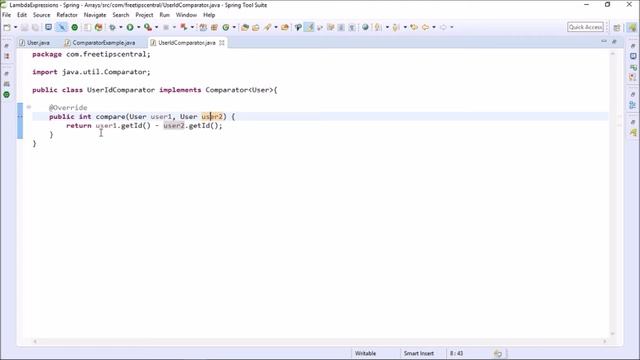The width and height of the screenshot is (640, 360).
Task: Click the Open Type toolbar icon
Action: pos(245,27)
